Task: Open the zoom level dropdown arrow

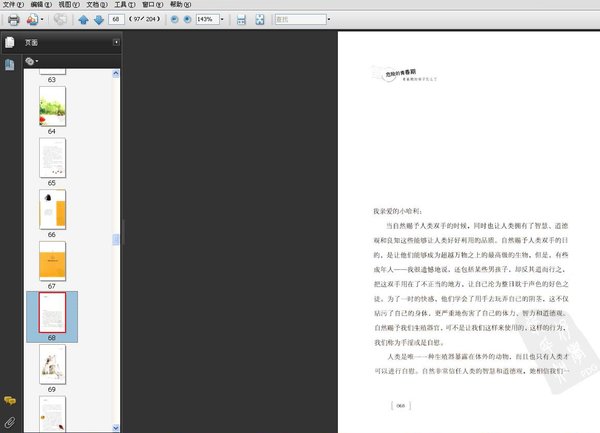Action: click(222, 19)
